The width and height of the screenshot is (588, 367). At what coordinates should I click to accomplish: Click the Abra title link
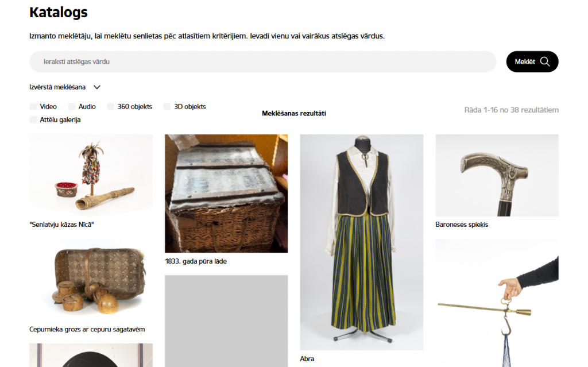click(x=307, y=358)
